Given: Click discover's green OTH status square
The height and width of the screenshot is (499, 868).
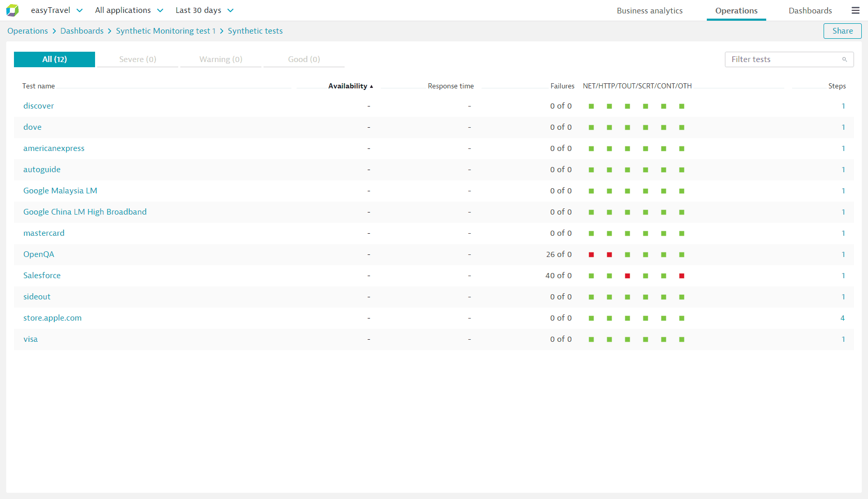Looking at the screenshot, I should [682, 106].
